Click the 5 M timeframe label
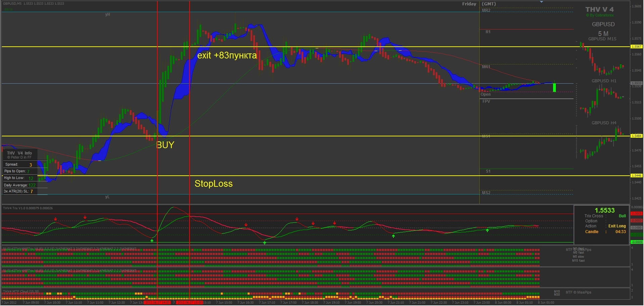Screen dimensions: 644x306 603,34
